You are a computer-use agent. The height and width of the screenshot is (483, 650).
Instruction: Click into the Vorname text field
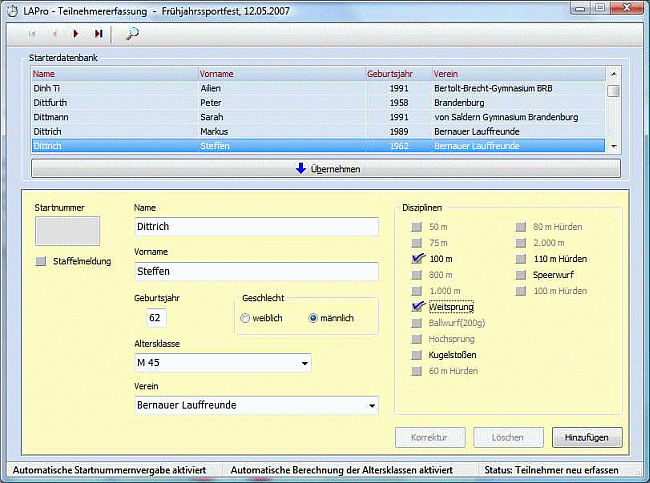tap(256, 272)
